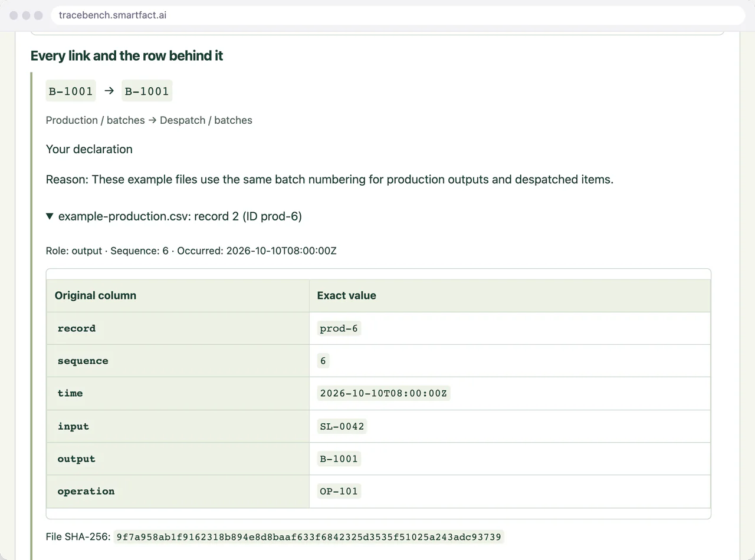Click 'Production / batches → Despatch / batches' text
The height and width of the screenshot is (560, 755).
[149, 120]
